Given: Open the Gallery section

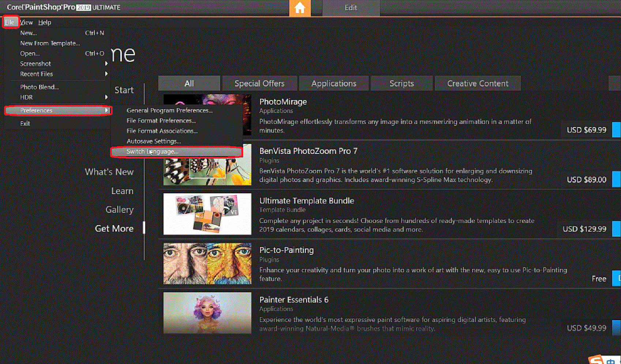Looking at the screenshot, I should coord(119,209).
